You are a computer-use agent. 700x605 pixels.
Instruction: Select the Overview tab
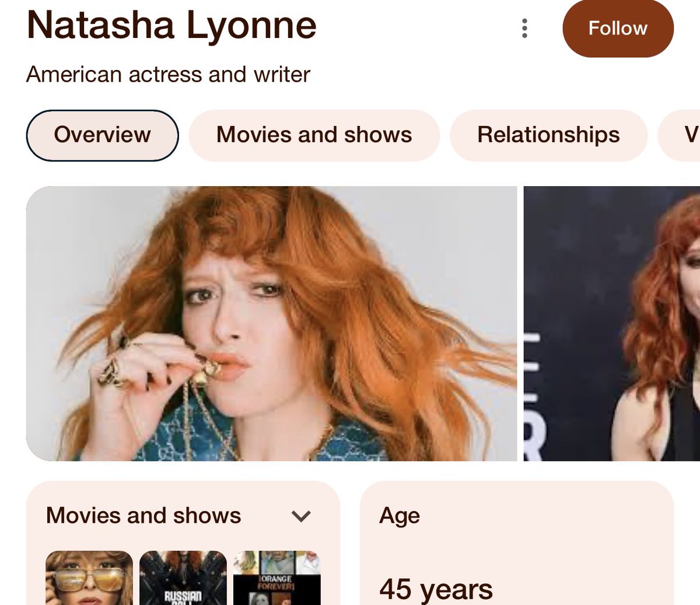point(102,135)
